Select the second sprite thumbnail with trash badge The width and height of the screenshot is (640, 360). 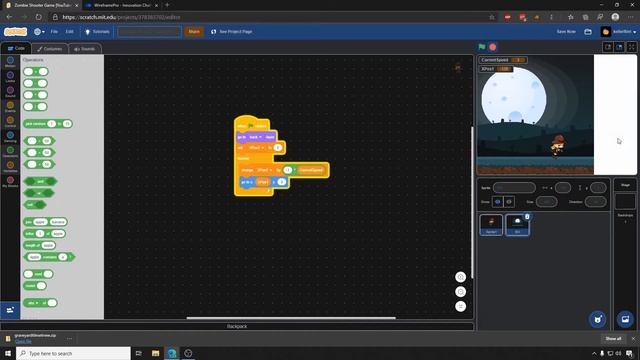(517, 225)
